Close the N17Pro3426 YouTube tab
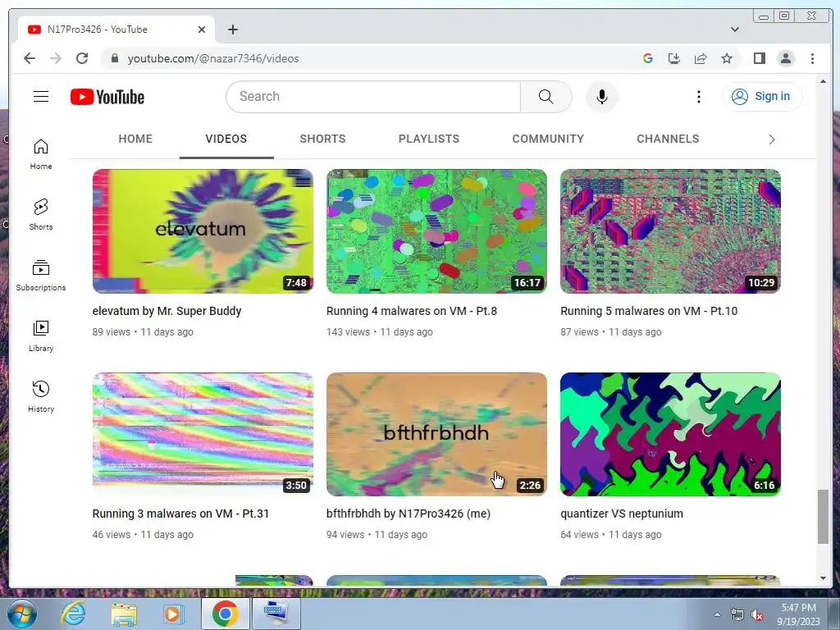 tap(202, 30)
